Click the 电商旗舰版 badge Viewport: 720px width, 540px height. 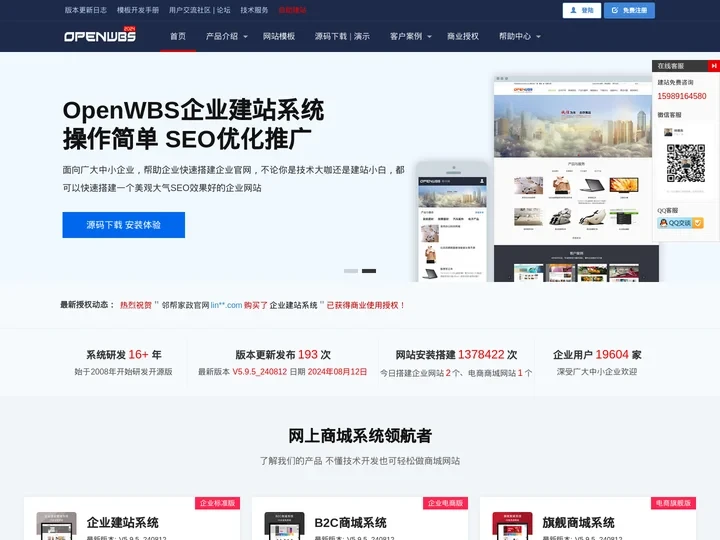[673, 503]
